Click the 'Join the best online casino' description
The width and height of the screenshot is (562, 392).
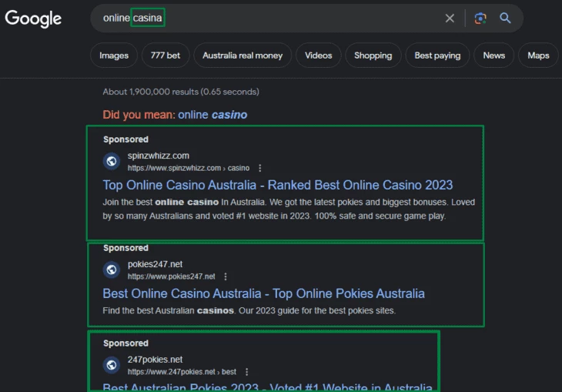[289, 209]
